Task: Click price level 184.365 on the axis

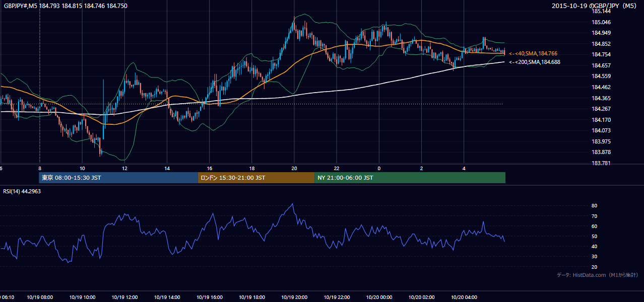Action: [x=601, y=98]
